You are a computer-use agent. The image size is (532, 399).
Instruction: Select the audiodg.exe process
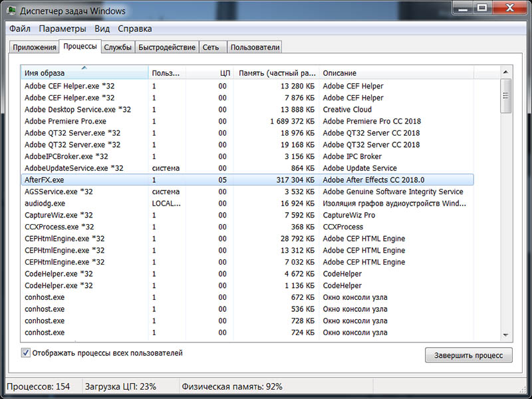coord(247,203)
